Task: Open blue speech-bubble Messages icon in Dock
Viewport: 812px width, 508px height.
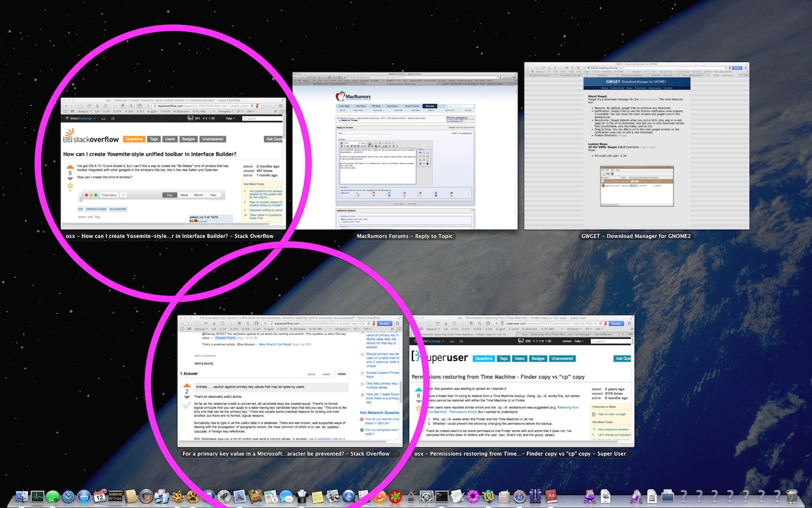Action: click(x=286, y=496)
